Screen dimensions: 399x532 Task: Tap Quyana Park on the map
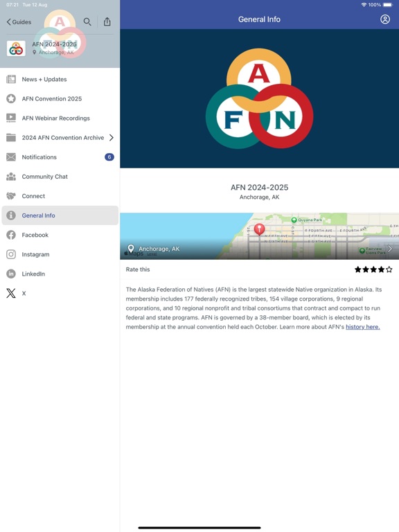point(307,220)
